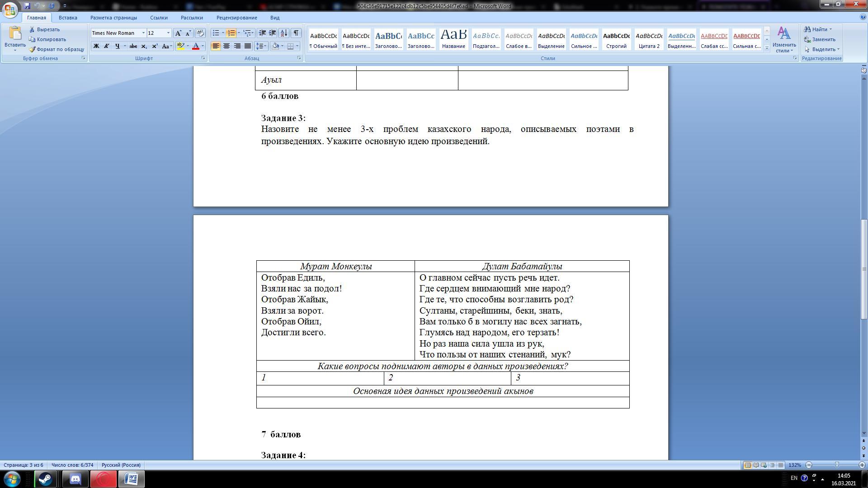The width and height of the screenshot is (868, 488).
Task: Switch to the Вставка tab
Action: click(x=68, y=18)
